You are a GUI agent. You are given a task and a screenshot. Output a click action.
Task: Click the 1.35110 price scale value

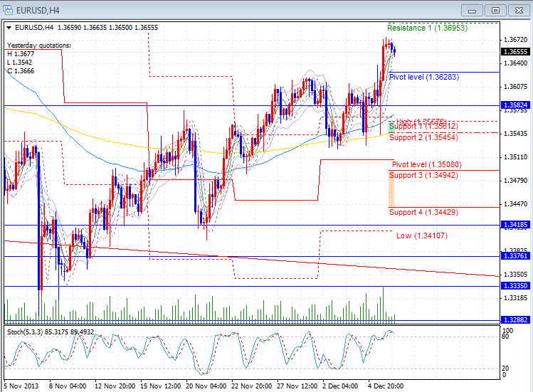(x=515, y=157)
